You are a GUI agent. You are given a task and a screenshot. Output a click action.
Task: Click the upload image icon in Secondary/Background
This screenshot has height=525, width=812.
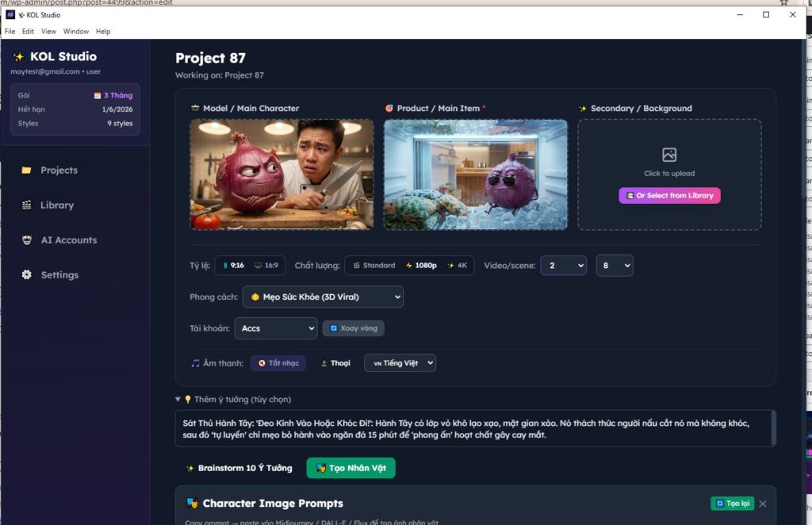(x=669, y=155)
